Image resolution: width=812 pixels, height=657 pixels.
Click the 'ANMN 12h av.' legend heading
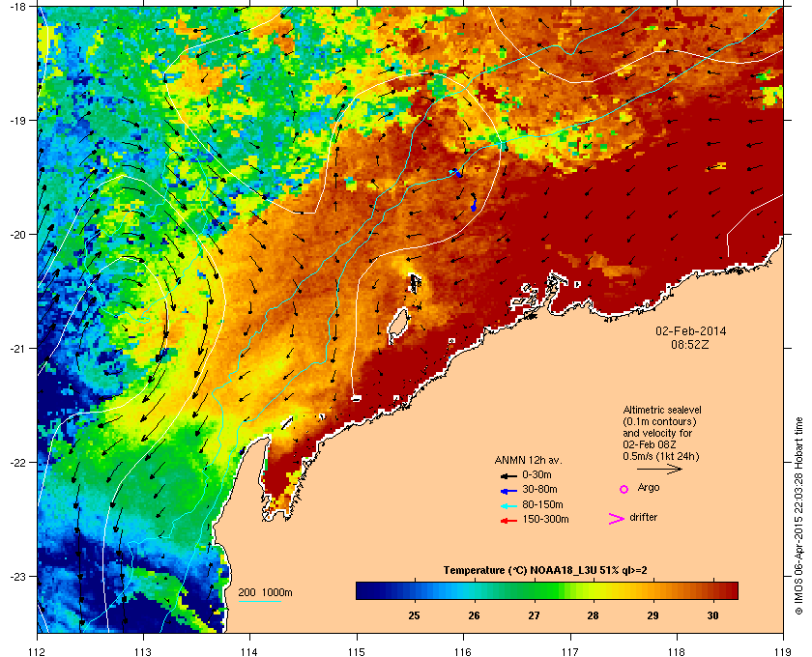point(528,460)
